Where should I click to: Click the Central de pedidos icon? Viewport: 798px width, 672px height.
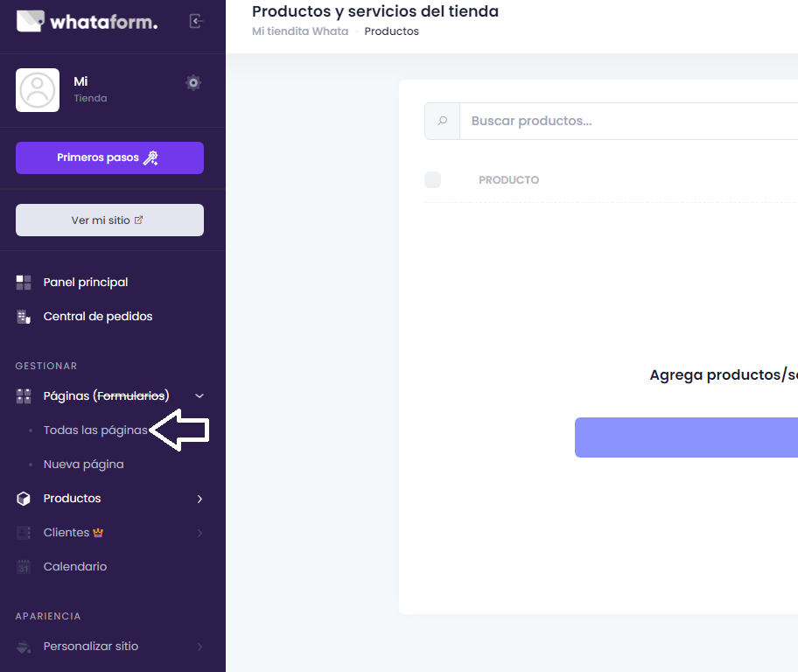24,316
